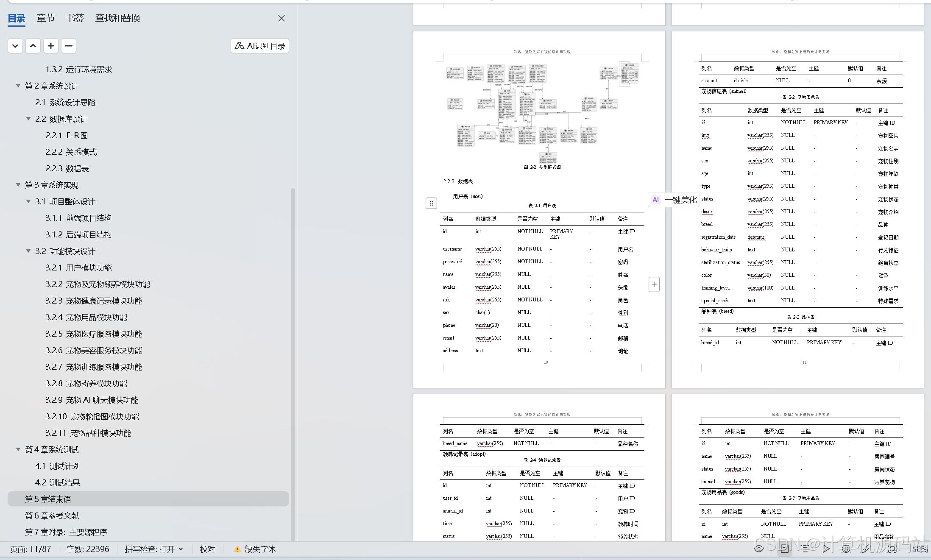Click the table drag handle beside 用户表

point(431,203)
